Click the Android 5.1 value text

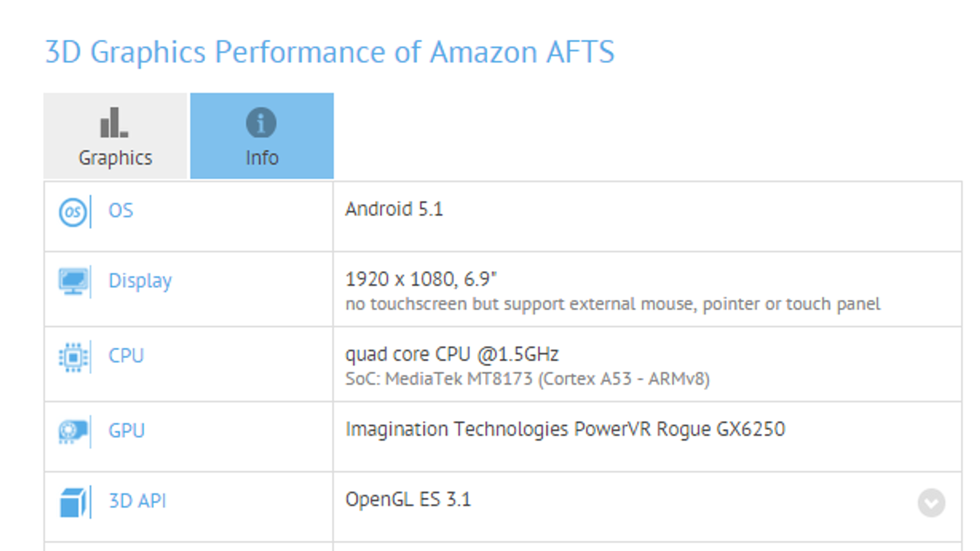pos(394,209)
